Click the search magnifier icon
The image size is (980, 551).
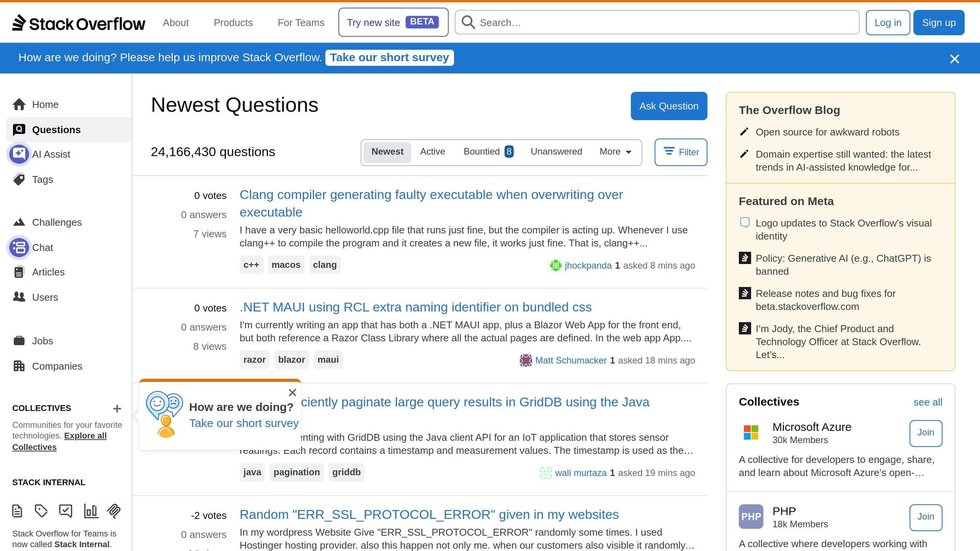(x=468, y=22)
